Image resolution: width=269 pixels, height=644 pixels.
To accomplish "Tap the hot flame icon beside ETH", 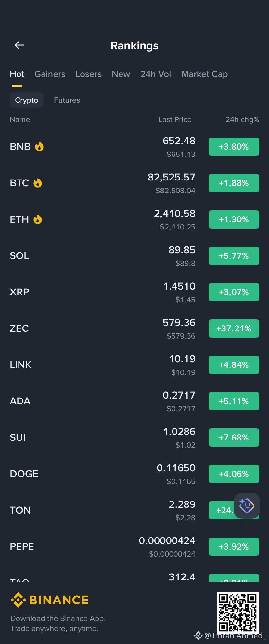I will 38,219.
